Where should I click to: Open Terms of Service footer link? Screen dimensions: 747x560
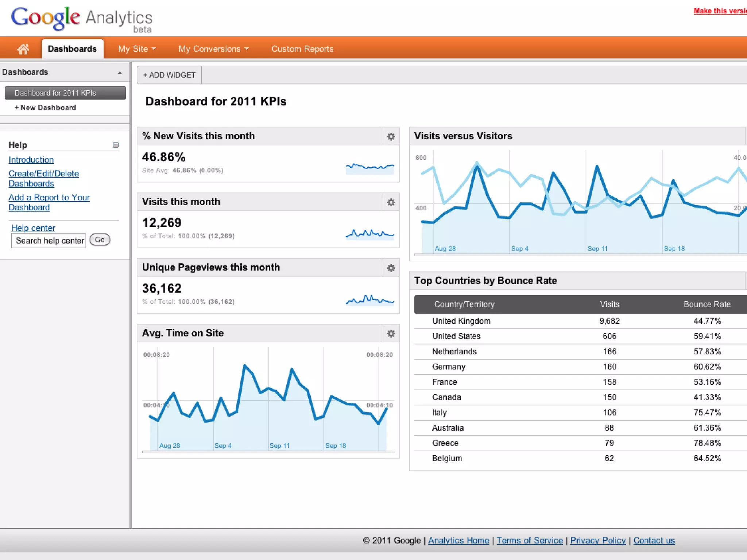pyautogui.click(x=529, y=540)
